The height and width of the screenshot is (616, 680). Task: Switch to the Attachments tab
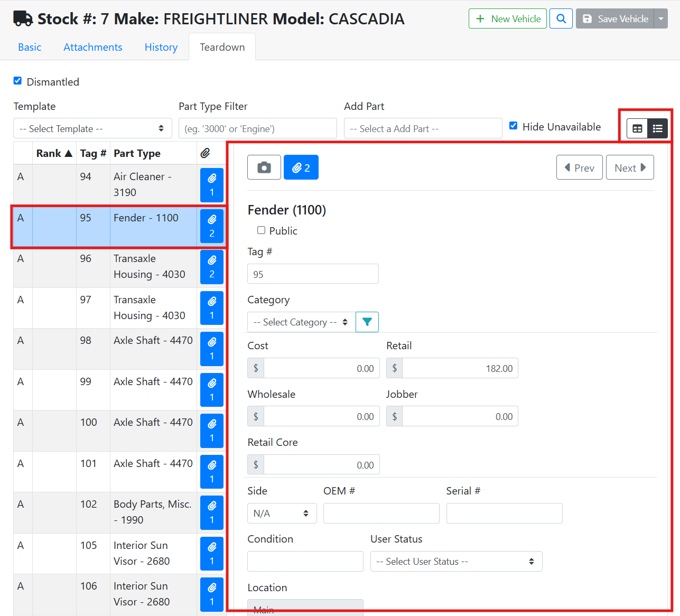click(92, 47)
